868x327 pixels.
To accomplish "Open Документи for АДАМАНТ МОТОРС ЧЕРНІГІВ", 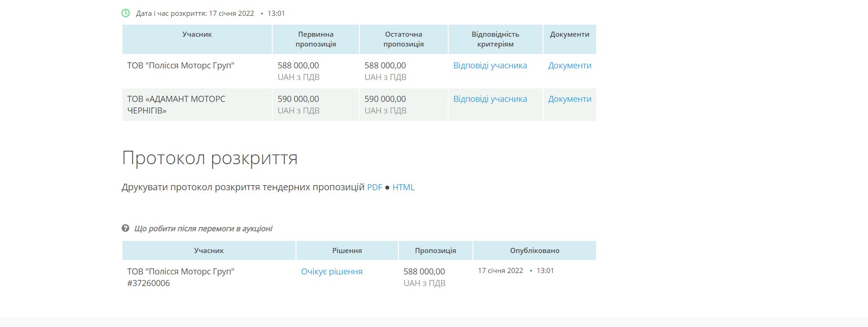I will pos(569,99).
